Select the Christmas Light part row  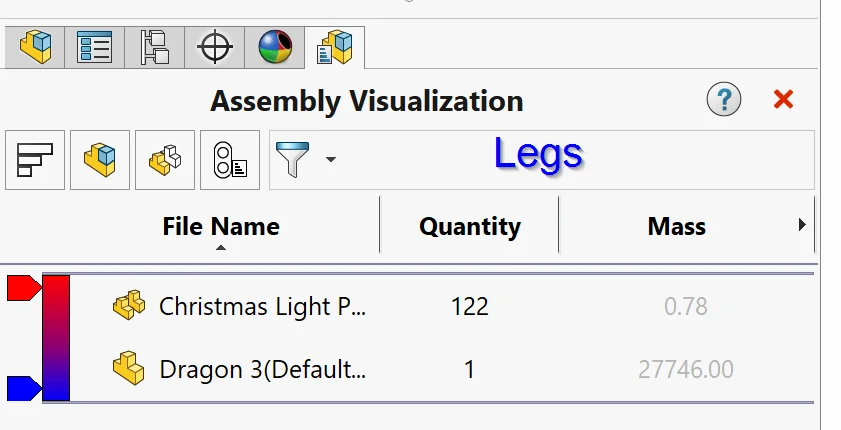click(262, 306)
